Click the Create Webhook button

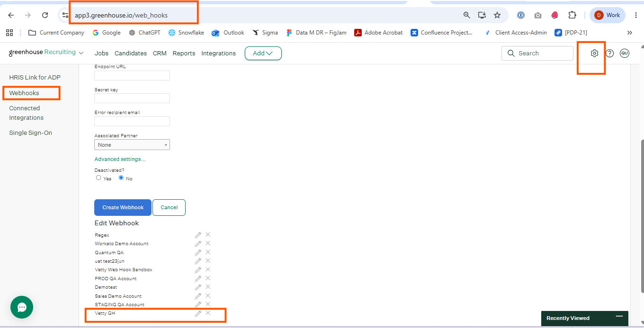click(x=123, y=207)
